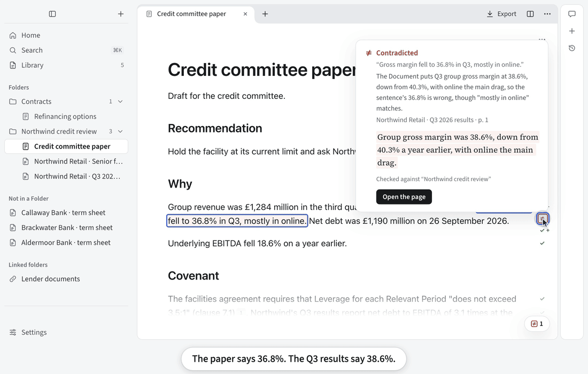Add a new tab with the plus button
This screenshot has height=374, width=588.
265,14
